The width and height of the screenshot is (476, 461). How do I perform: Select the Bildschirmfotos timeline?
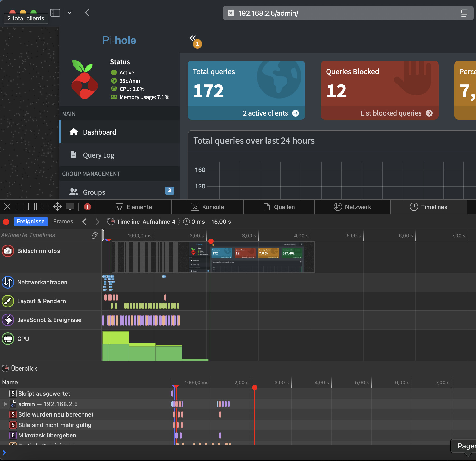51,257
